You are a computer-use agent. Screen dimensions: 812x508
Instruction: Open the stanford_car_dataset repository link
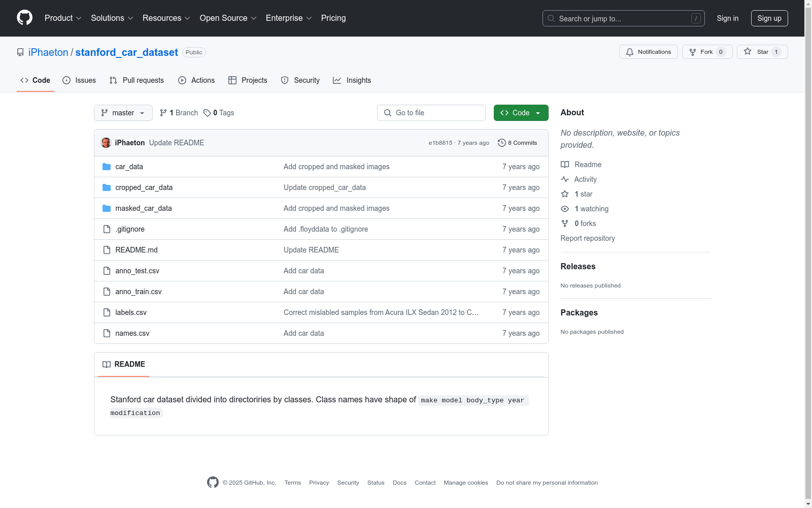[127, 52]
